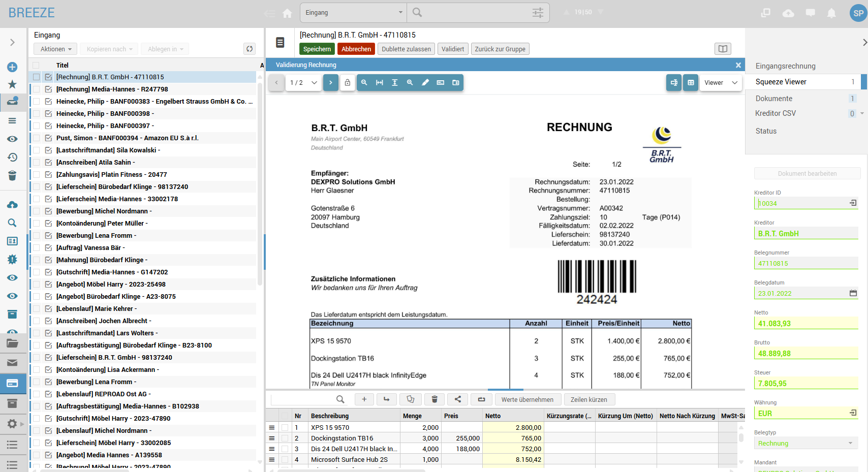Open notifications bell in the top bar
Viewport: 868px width, 472px height.
831,13
